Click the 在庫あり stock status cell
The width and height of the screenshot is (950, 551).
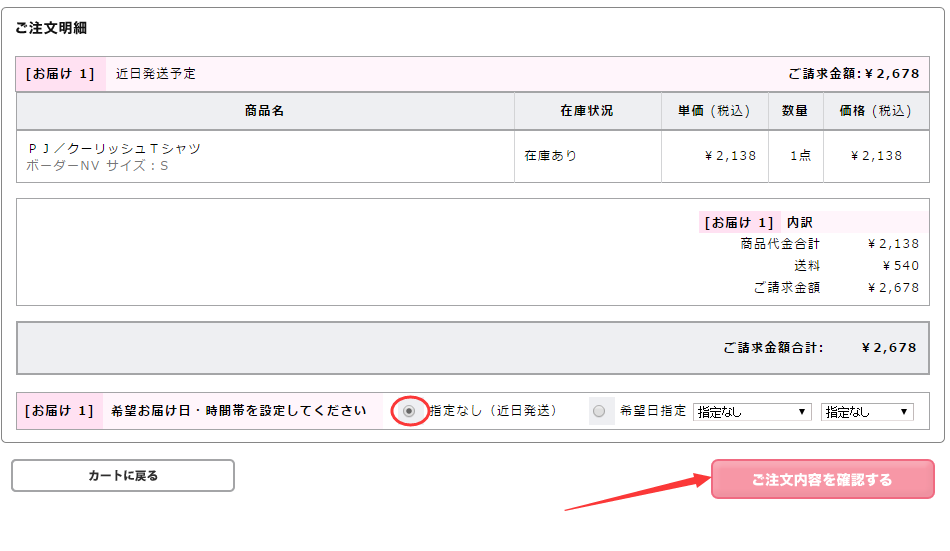[551, 156]
